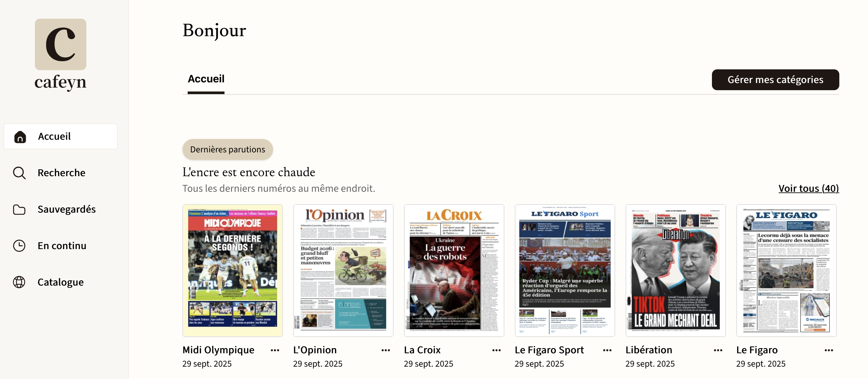Open the Midi Olympique cover thumbnail

233,271
